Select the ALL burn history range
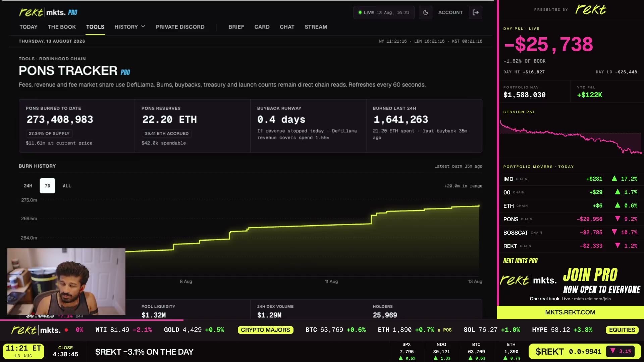 (x=67, y=186)
